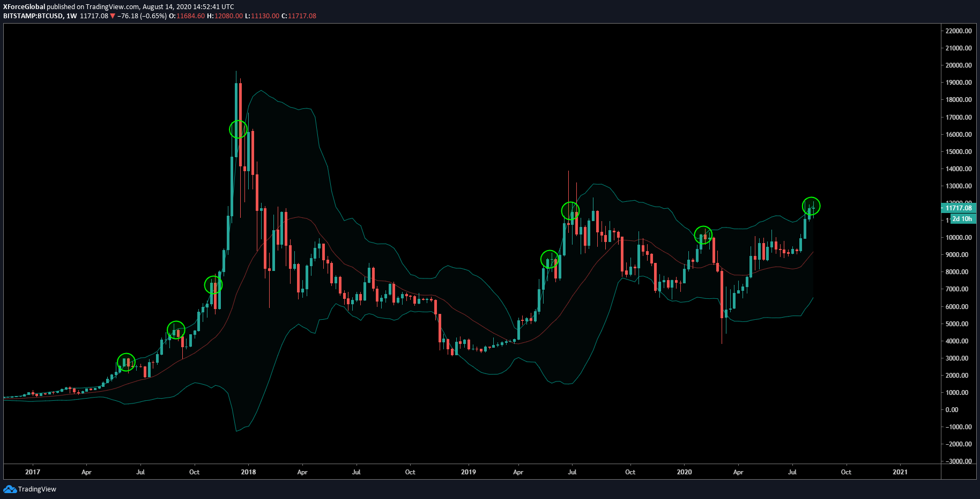Click the 14000.00 price axis label
Image resolution: width=980 pixels, height=499 pixels.
point(959,168)
